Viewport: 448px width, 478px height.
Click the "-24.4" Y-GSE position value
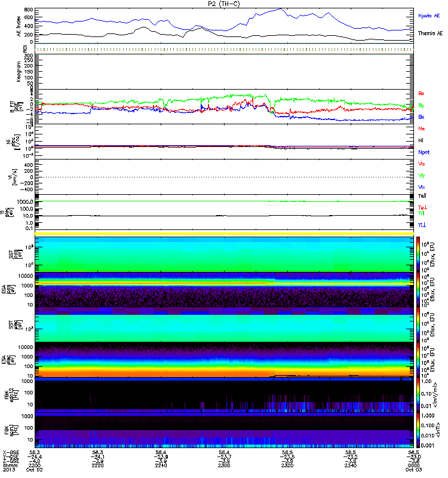pyautogui.click(x=35, y=457)
